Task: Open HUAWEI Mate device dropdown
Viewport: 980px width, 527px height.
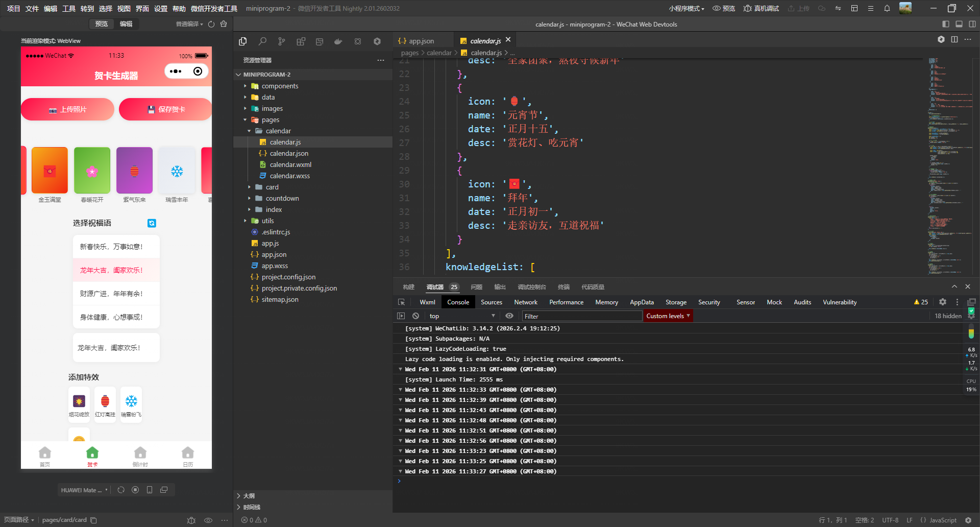Action: [84, 490]
